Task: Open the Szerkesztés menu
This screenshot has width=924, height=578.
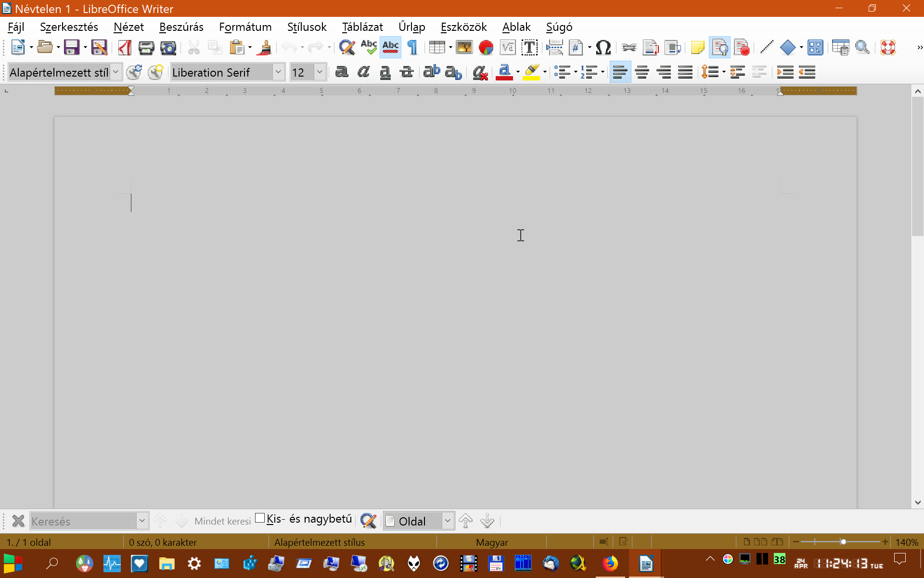Action: [69, 27]
